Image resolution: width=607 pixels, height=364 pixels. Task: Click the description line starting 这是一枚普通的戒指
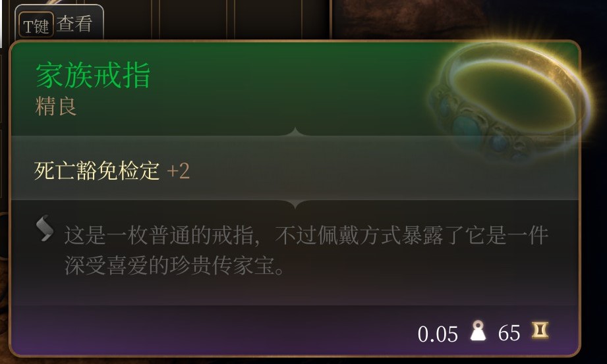(306, 235)
